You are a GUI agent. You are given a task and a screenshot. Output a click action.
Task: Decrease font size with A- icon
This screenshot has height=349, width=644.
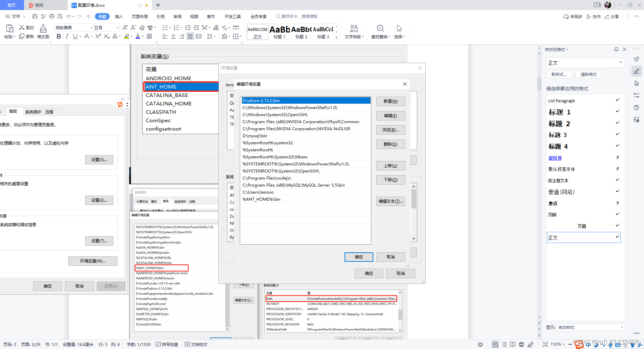coord(133,28)
